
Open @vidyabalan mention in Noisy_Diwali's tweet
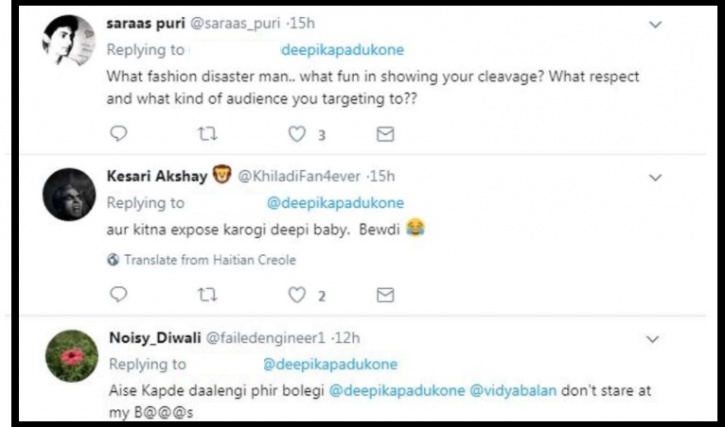[513, 390]
